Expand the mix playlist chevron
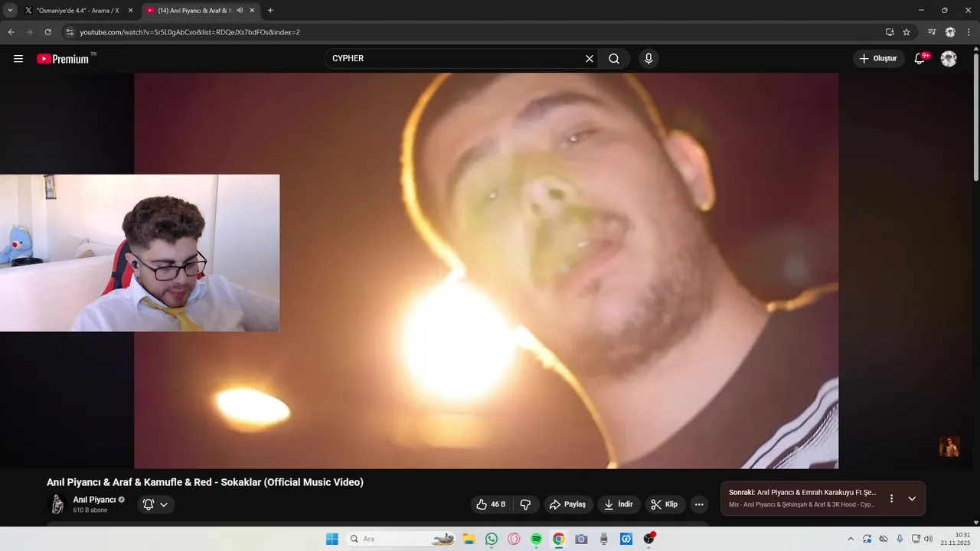Viewport: 980px width, 551px height. [x=912, y=499]
